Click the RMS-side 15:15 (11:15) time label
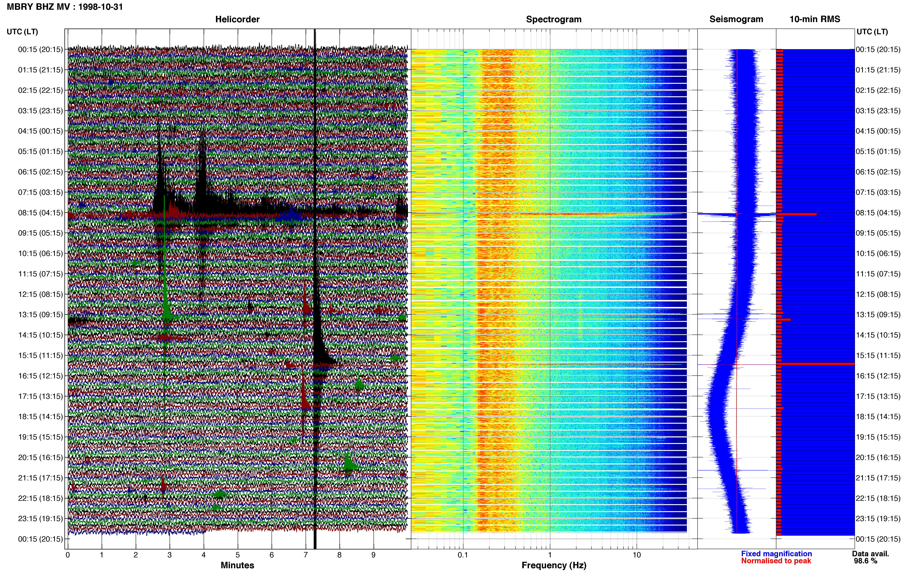Screen dimensions: 924x578 (878, 356)
